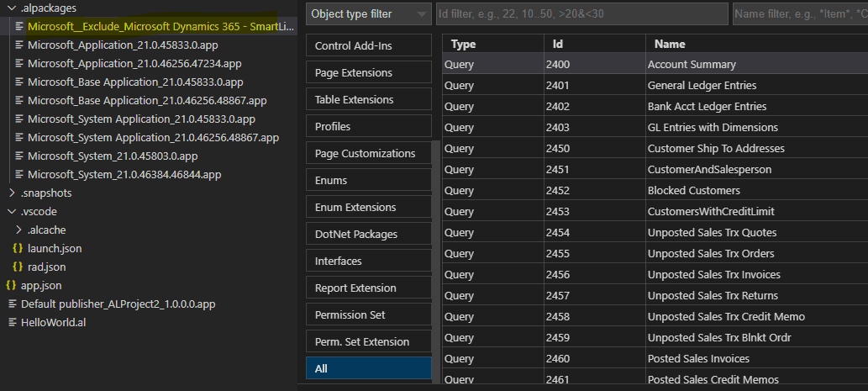Click file icon beside Default publisher_ALProject2_1.0.0.0.app
The image size is (868, 391).
click(13, 304)
